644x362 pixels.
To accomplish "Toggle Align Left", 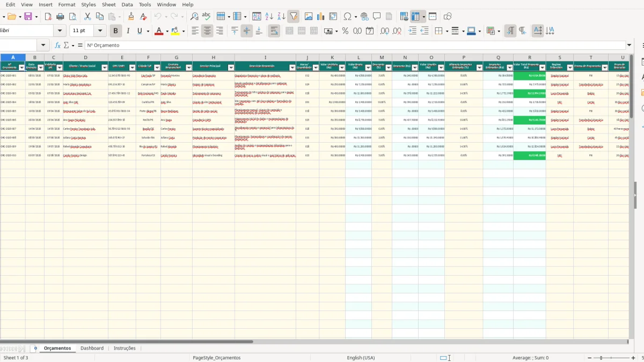I will tap(195, 31).
